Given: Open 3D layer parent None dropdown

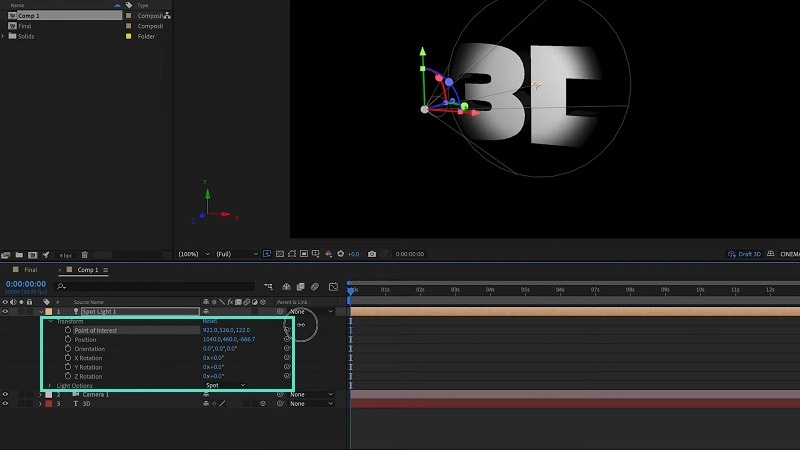Looking at the screenshot, I should click(x=311, y=404).
